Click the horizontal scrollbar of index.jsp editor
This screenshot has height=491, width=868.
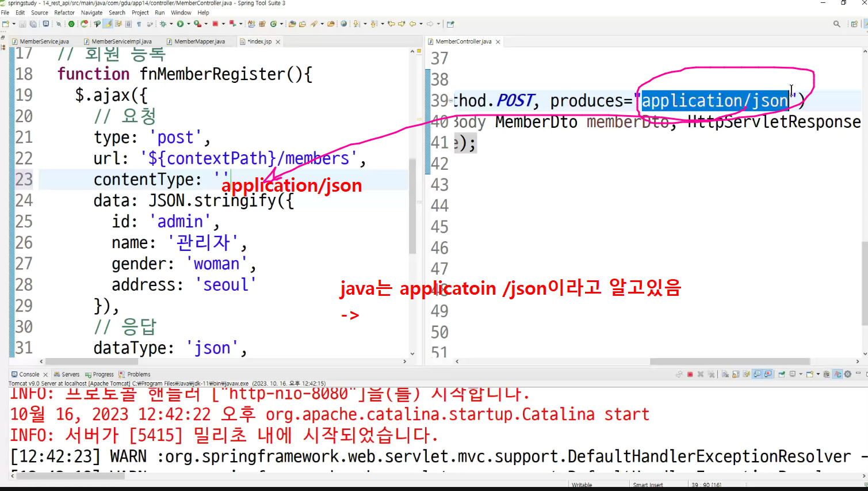[x=92, y=361]
